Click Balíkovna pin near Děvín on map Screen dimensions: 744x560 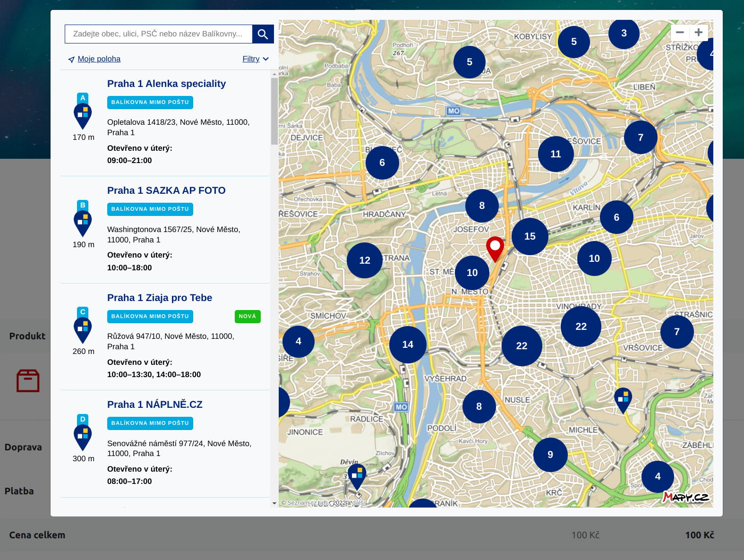[x=357, y=476]
